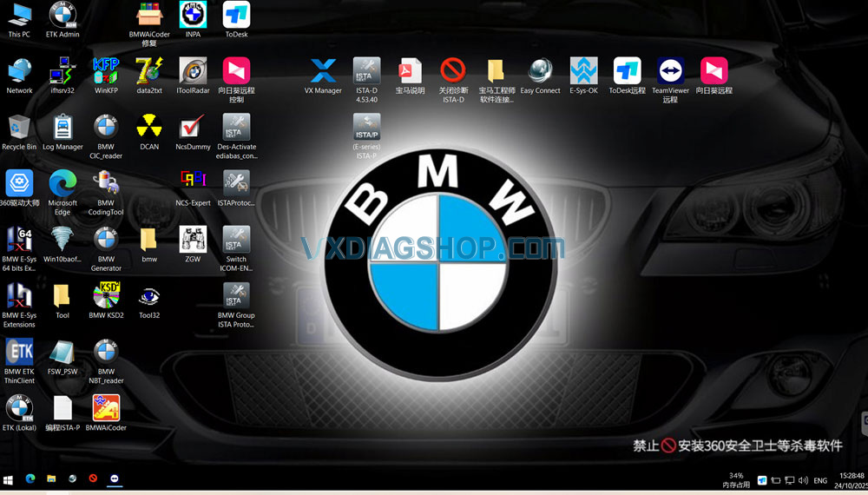Select the Tool32 eye icon
This screenshot has width=868, height=495.
pyautogui.click(x=149, y=296)
